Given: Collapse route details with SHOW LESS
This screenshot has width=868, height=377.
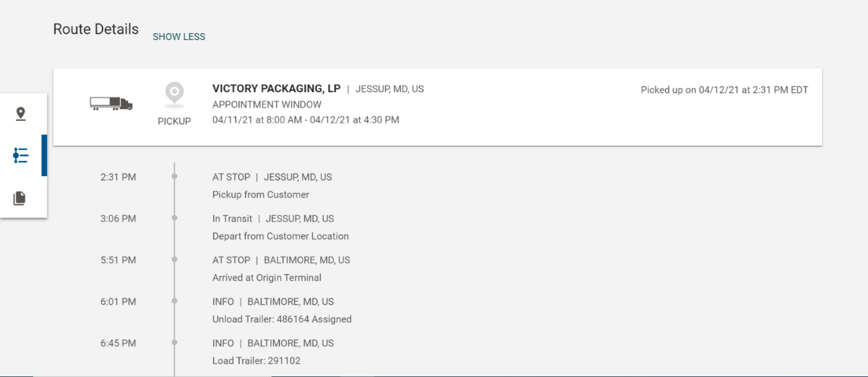Looking at the screenshot, I should tap(179, 37).
